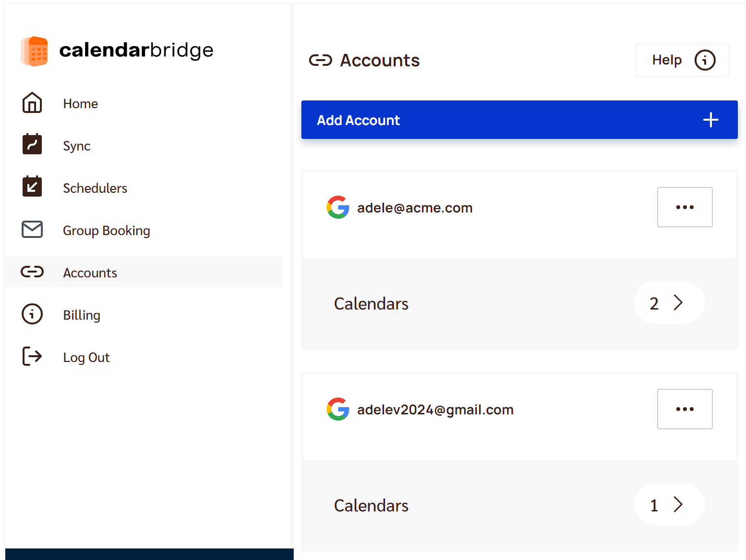
Task: Click the Accounts link icon in sidebar
Action: [32, 272]
